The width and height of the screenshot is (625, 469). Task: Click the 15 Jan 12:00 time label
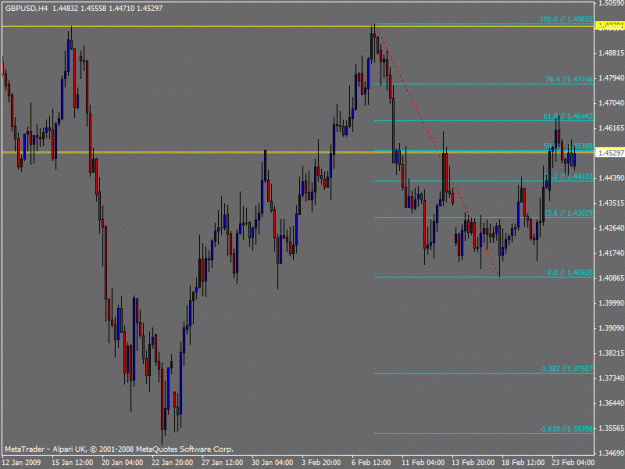(73, 462)
